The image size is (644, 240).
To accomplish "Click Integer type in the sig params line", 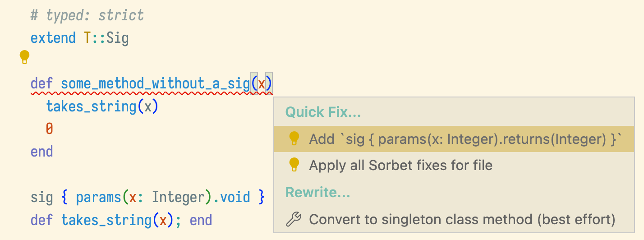I will pyautogui.click(x=178, y=197).
